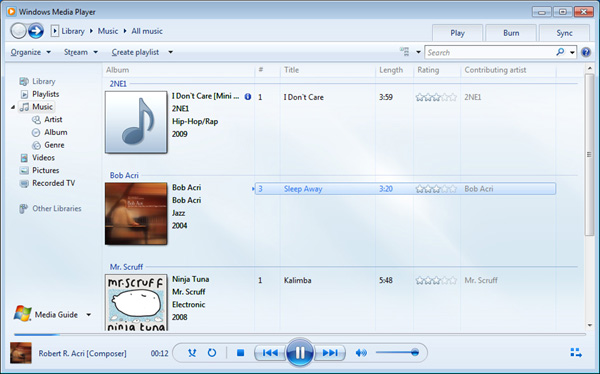Adjust the volume slider
Viewport: 600px width, 374px height.
tap(398, 353)
